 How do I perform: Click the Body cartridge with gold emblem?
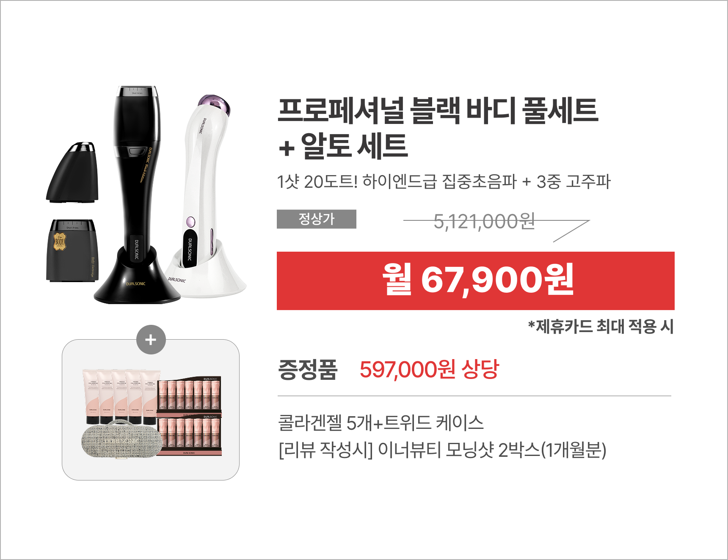(x=72, y=250)
